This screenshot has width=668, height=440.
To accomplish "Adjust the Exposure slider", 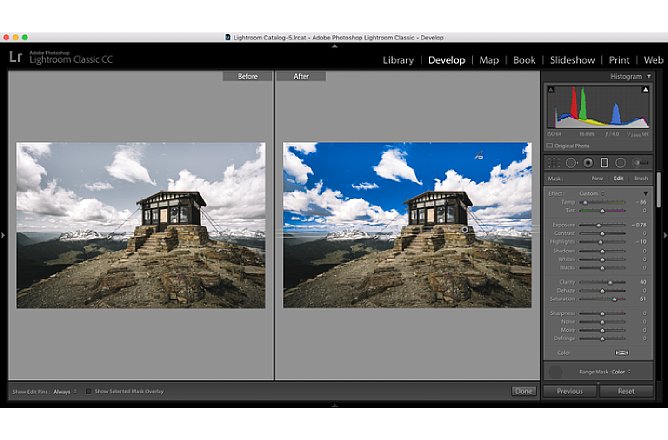I will [x=602, y=225].
